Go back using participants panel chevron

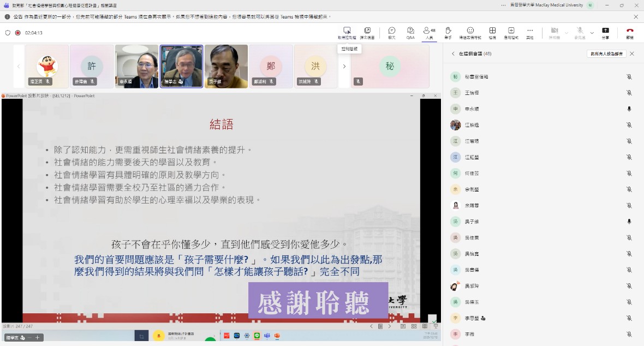[x=453, y=54]
